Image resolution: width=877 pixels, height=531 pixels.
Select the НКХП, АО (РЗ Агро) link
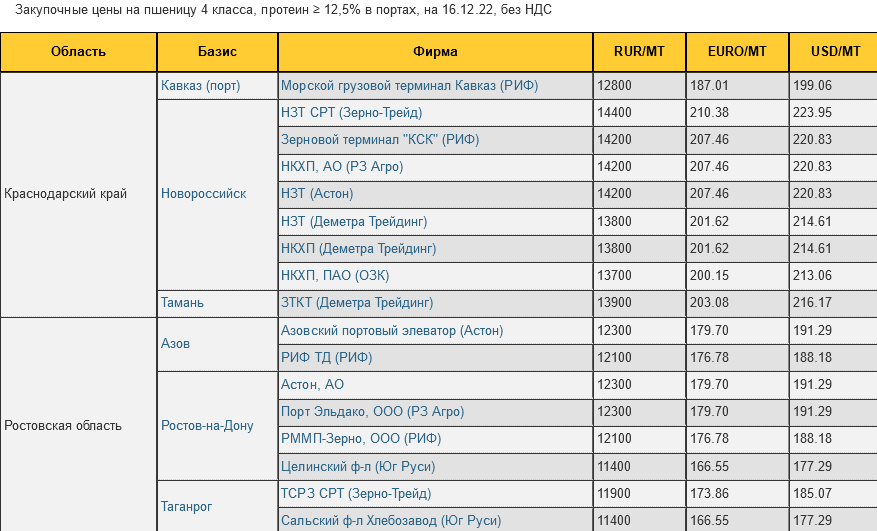(x=342, y=166)
